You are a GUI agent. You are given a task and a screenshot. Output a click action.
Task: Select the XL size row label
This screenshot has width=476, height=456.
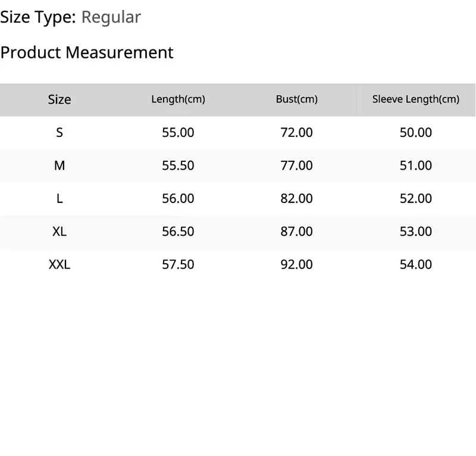click(59, 232)
